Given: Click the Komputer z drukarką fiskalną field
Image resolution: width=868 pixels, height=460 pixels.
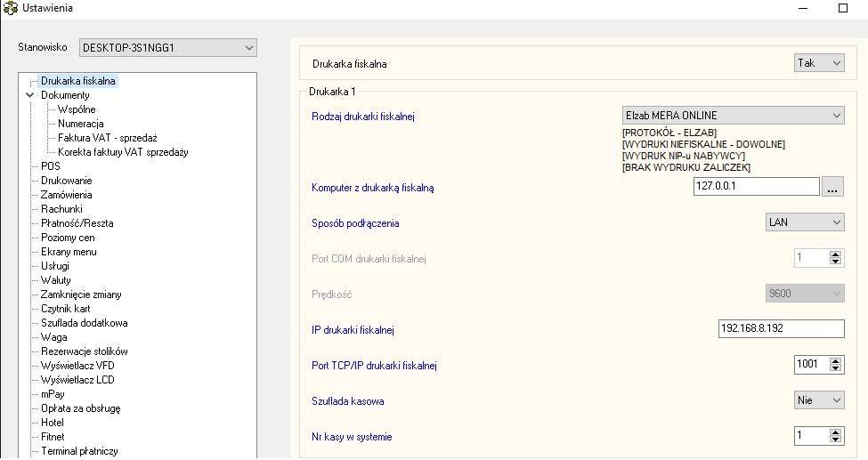Looking at the screenshot, I should pyautogui.click(x=755, y=187).
